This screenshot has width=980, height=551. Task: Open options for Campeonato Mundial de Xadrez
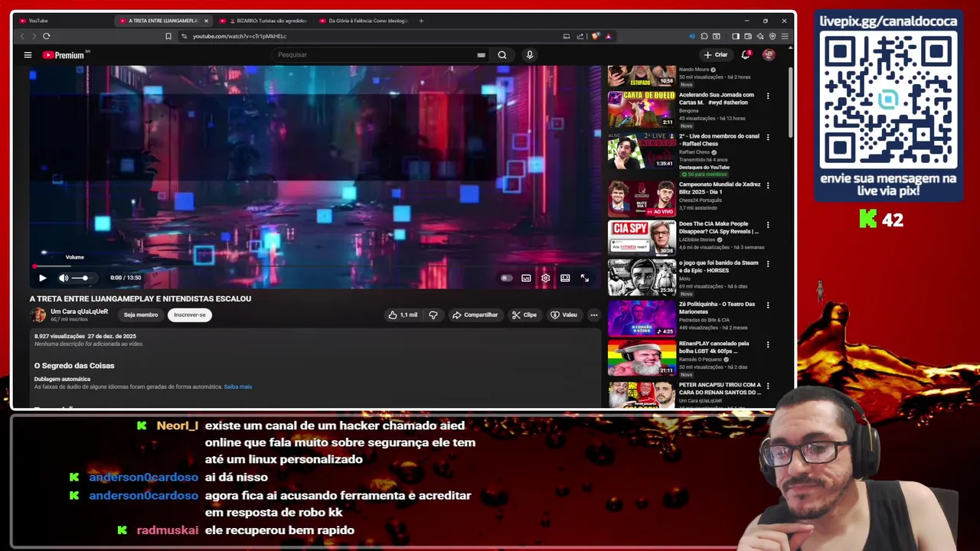768,185
